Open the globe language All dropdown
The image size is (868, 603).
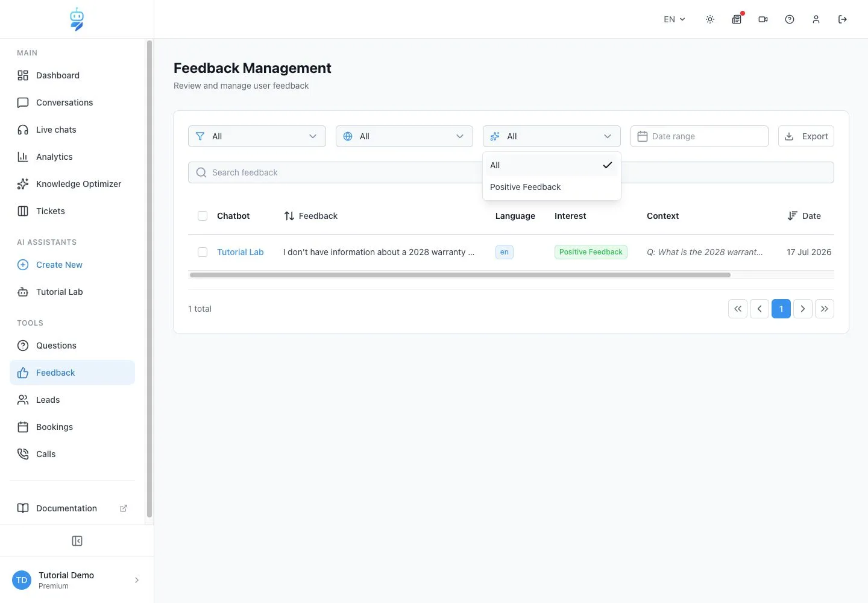[x=404, y=136]
